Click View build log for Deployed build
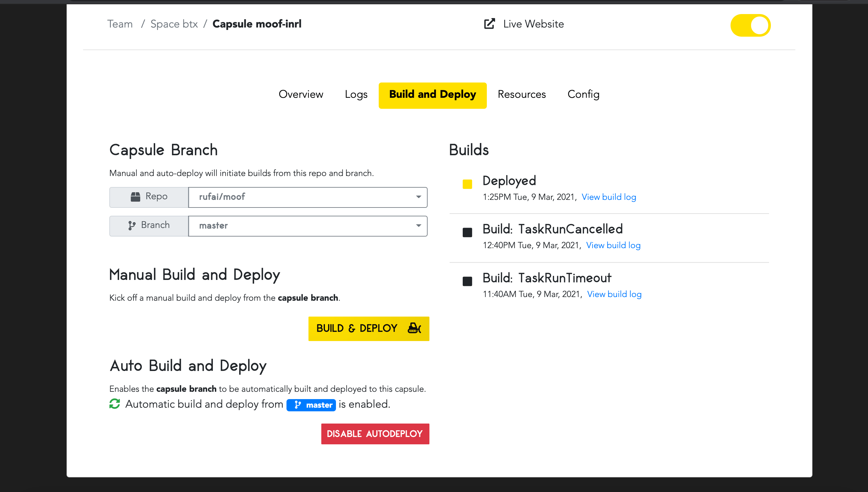868x492 pixels. point(609,197)
